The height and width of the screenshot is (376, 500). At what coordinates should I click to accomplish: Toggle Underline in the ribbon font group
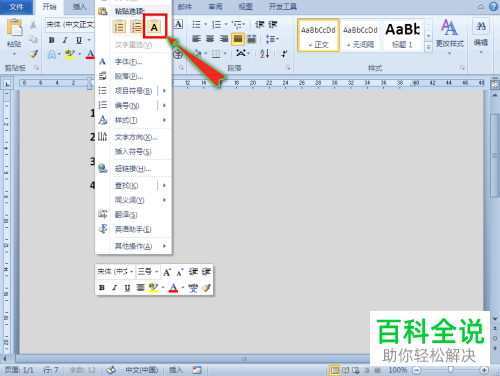pos(79,40)
